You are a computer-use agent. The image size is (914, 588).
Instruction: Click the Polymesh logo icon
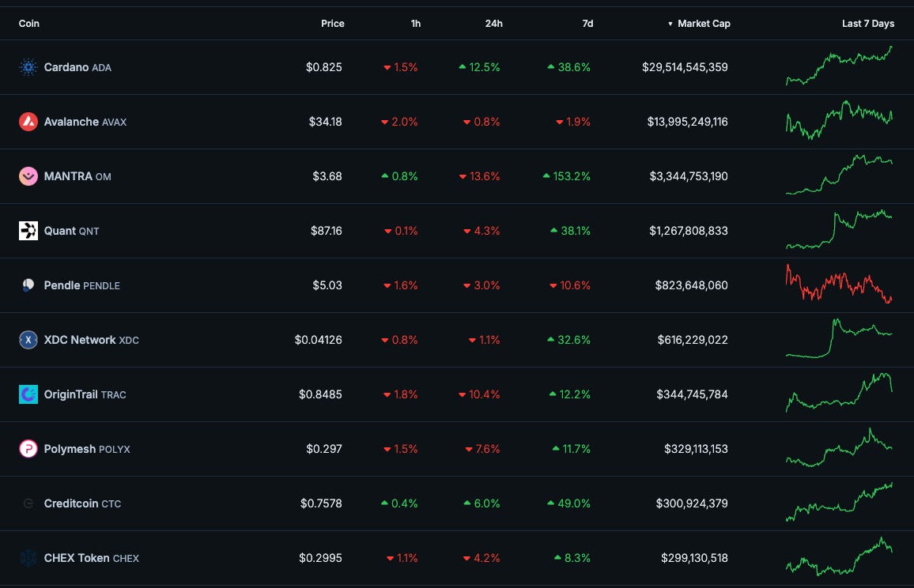pyautogui.click(x=28, y=449)
